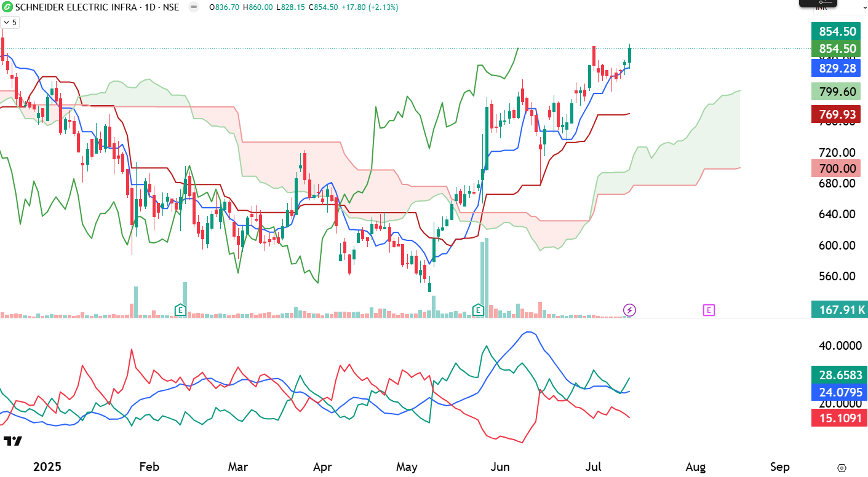Click the Apr label on time axis
This screenshot has width=868, height=477.
point(323,467)
